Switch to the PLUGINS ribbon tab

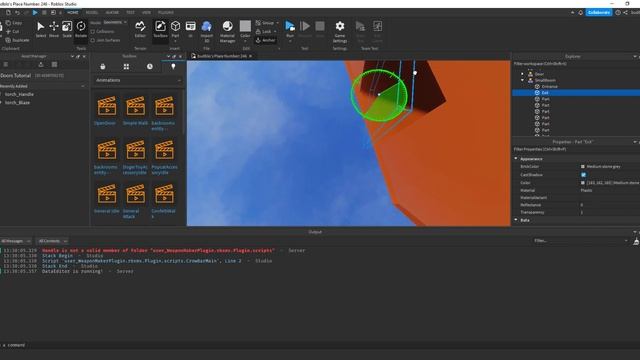166,13
